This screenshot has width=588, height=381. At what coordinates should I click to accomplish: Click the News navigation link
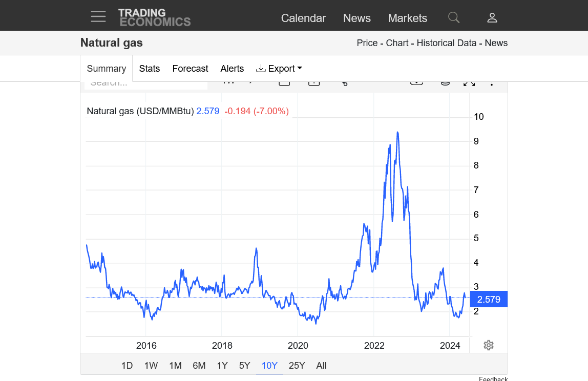pyautogui.click(x=356, y=18)
